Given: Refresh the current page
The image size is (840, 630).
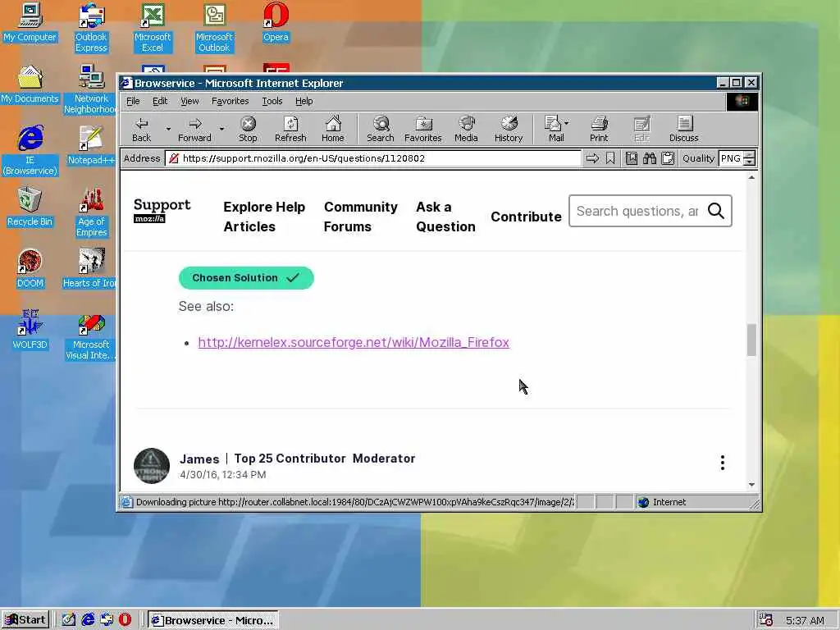Looking at the screenshot, I should coord(290,130).
